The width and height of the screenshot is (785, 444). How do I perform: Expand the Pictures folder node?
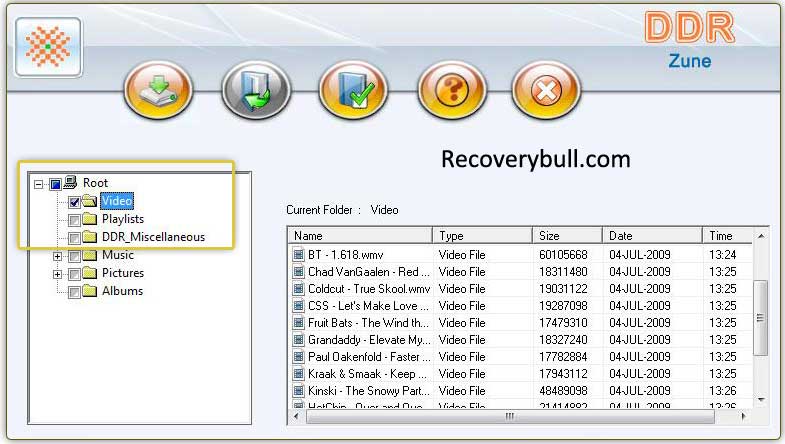(58, 274)
